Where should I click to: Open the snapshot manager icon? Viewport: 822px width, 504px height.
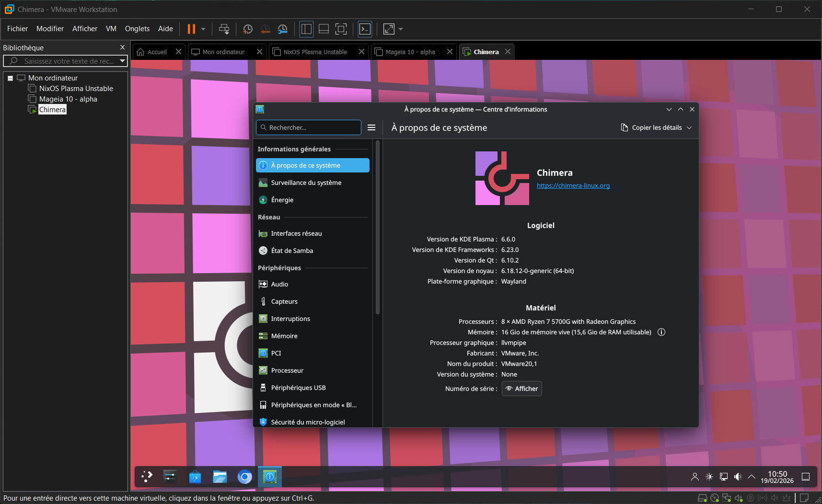pos(283,29)
